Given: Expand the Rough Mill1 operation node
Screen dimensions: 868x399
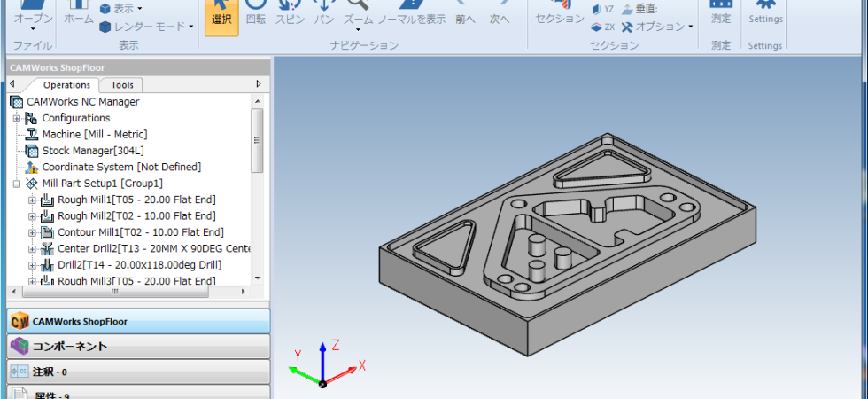Looking at the screenshot, I should point(32,200).
